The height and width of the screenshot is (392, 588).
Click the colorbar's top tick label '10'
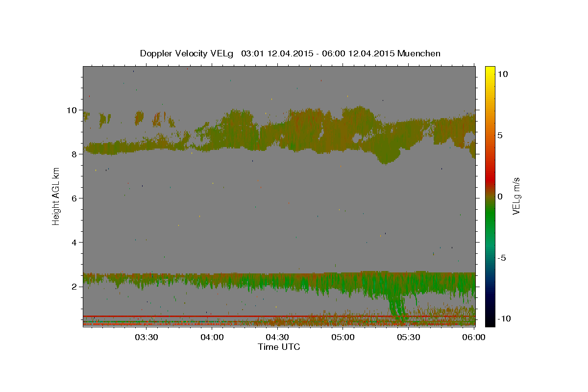pos(502,74)
